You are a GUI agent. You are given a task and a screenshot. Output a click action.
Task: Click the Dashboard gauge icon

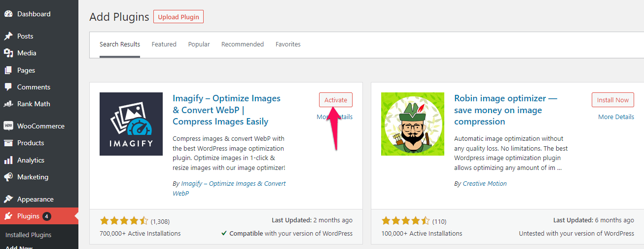[x=8, y=14]
